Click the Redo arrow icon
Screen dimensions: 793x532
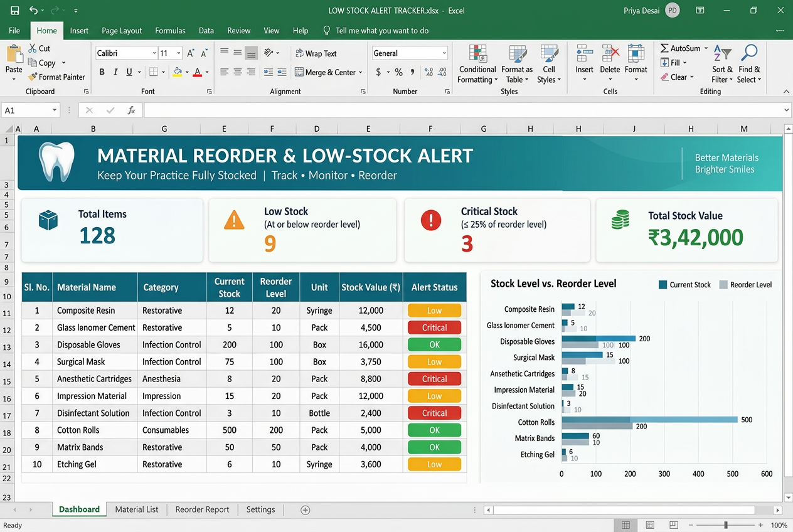point(55,10)
